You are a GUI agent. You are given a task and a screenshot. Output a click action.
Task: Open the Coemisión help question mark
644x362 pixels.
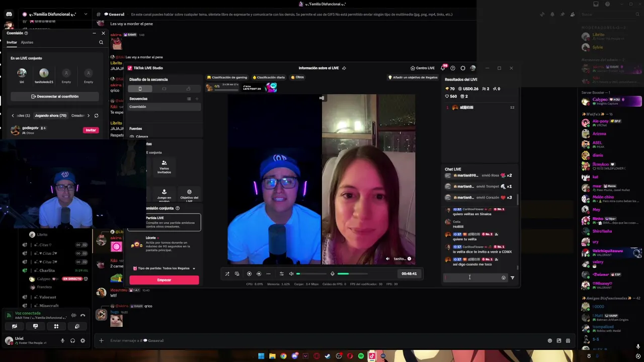click(26, 33)
